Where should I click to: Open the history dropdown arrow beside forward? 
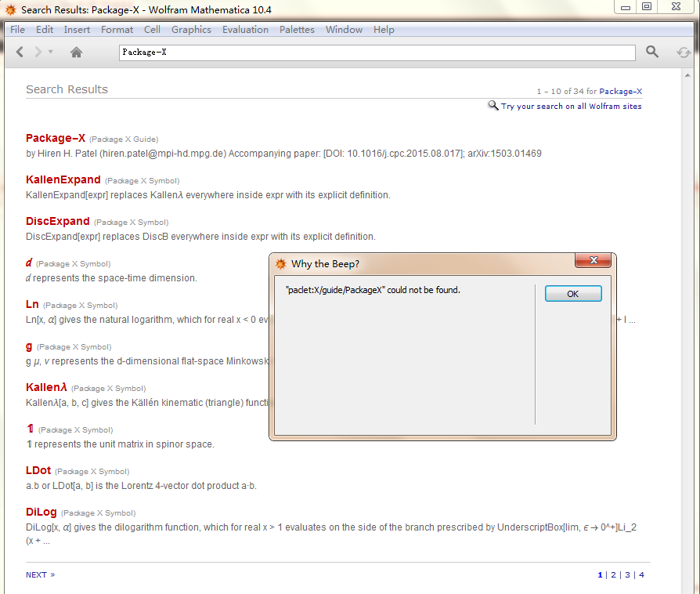(50, 52)
